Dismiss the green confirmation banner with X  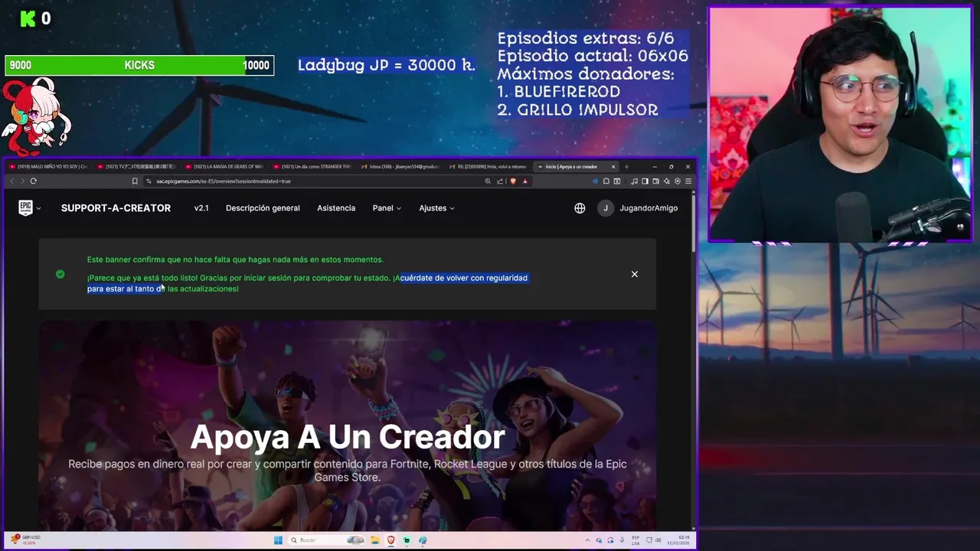pyautogui.click(x=634, y=274)
